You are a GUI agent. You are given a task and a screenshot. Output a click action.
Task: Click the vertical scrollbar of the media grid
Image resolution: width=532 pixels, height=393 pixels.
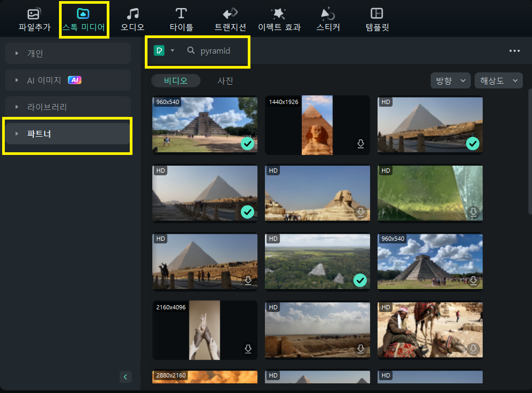point(530,152)
